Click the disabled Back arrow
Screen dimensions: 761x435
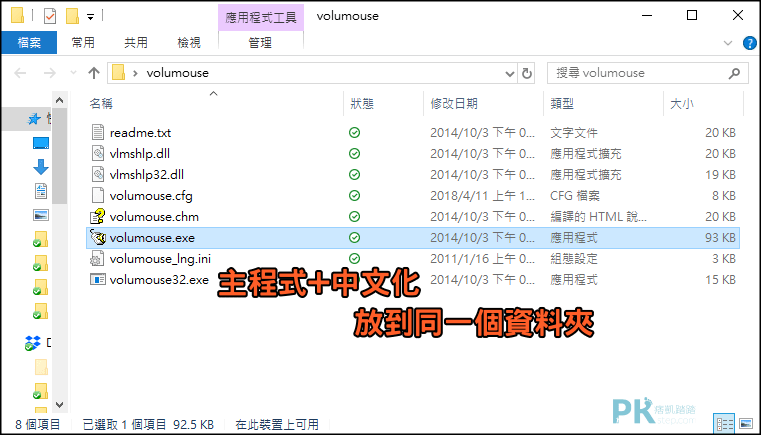[x=20, y=73]
